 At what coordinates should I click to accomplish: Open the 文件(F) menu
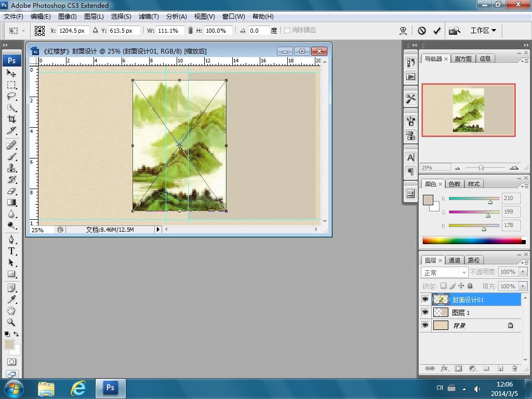coord(13,16)
